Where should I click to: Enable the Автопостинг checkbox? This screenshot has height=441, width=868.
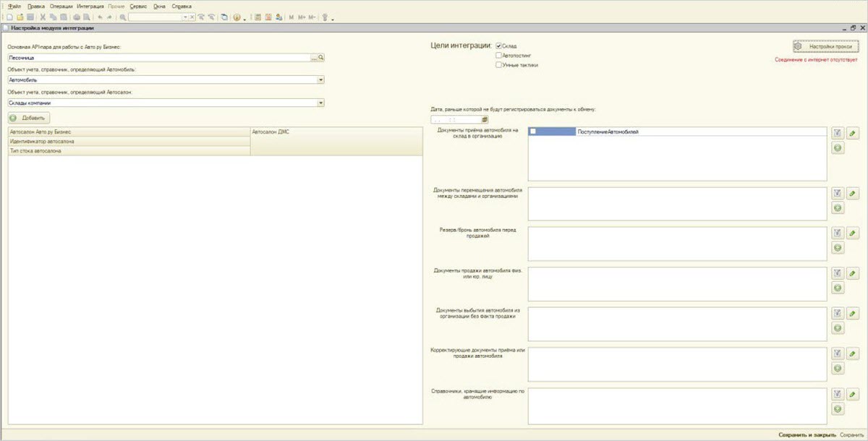click(498, 55)
